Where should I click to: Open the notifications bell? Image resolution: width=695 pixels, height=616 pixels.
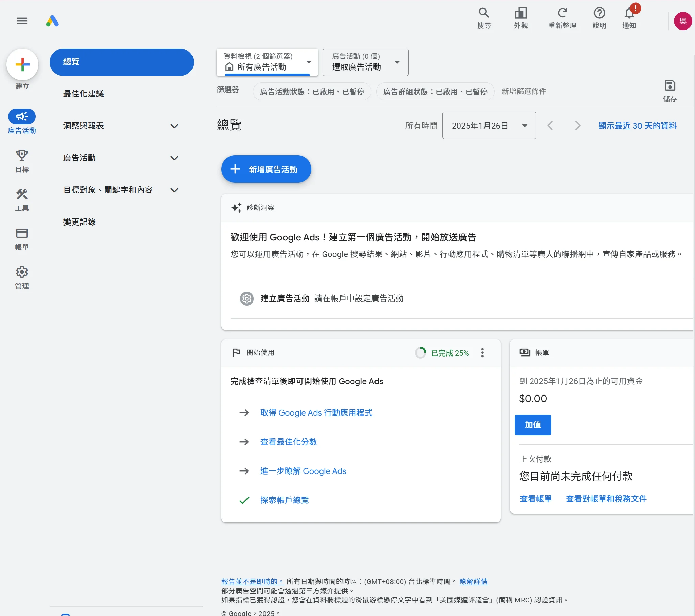point(629,13)
